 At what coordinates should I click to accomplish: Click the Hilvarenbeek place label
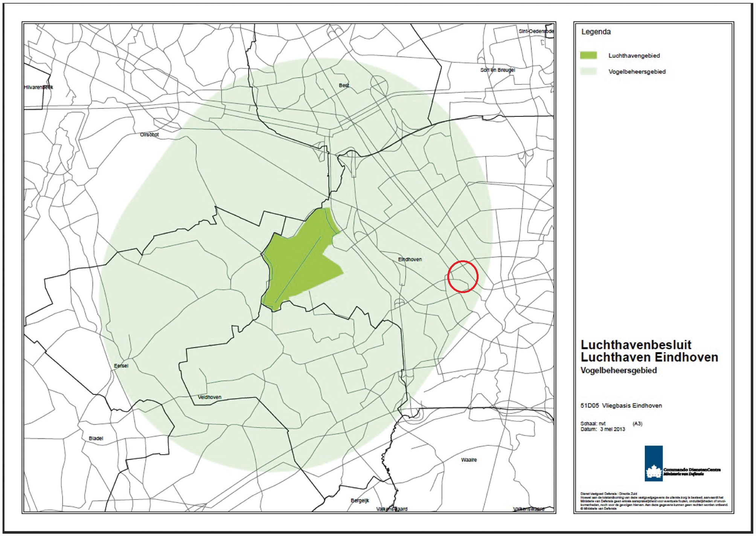[x=38, y=87]
